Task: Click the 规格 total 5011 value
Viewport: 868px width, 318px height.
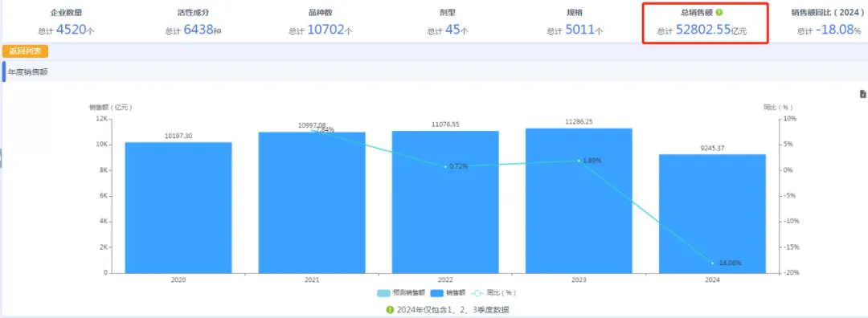Action: point(580,30)
